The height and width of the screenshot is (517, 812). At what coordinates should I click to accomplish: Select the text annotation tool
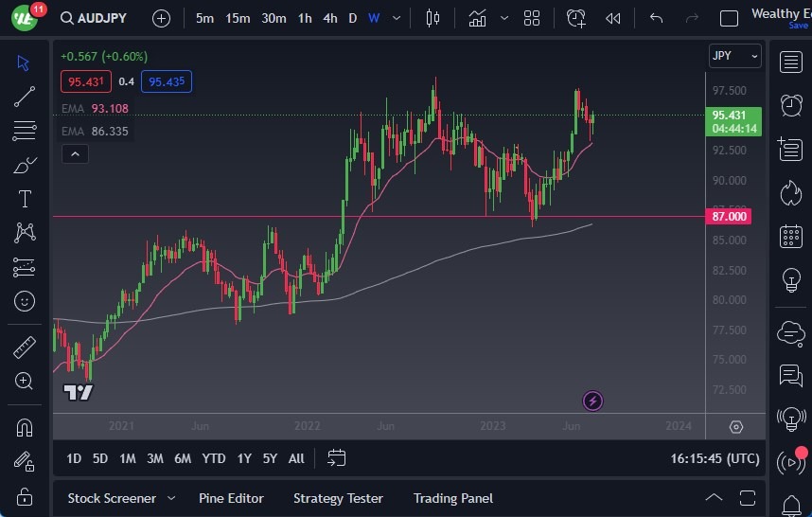25,199
